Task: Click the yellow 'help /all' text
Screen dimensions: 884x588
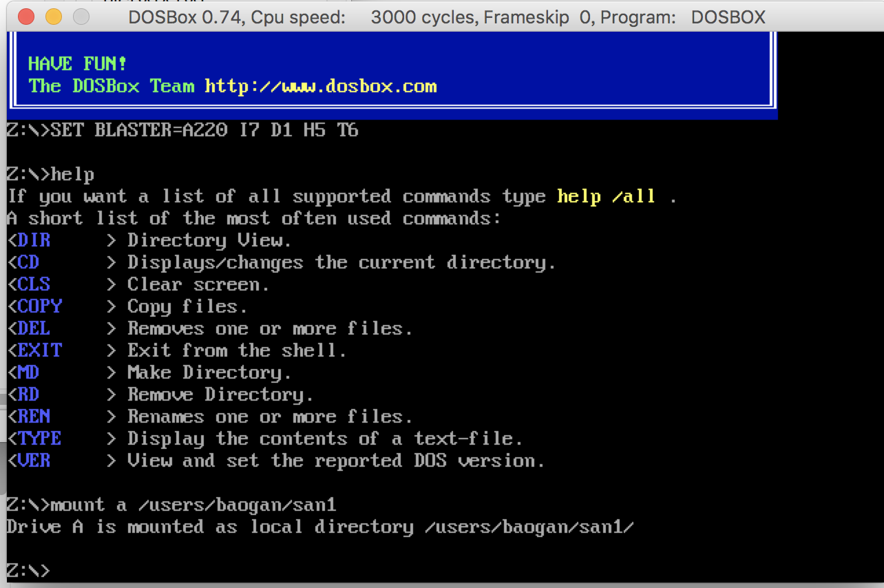Action: click(606, 197)
